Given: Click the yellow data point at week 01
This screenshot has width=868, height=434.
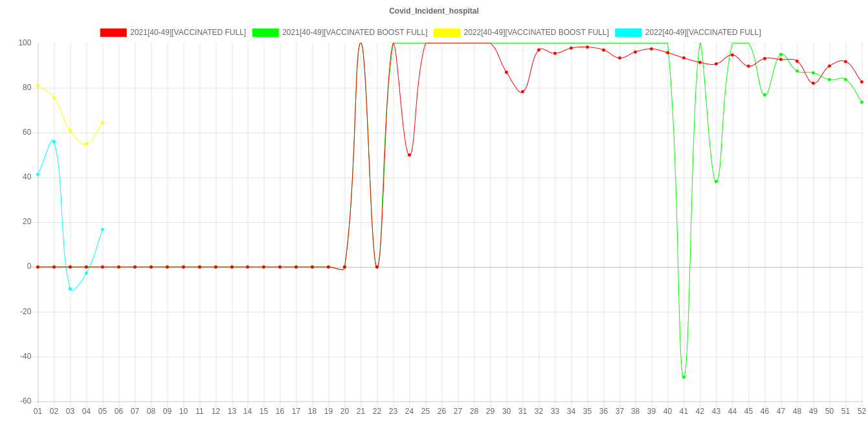Looking at the screenshot, I should (x=38, y=86).
